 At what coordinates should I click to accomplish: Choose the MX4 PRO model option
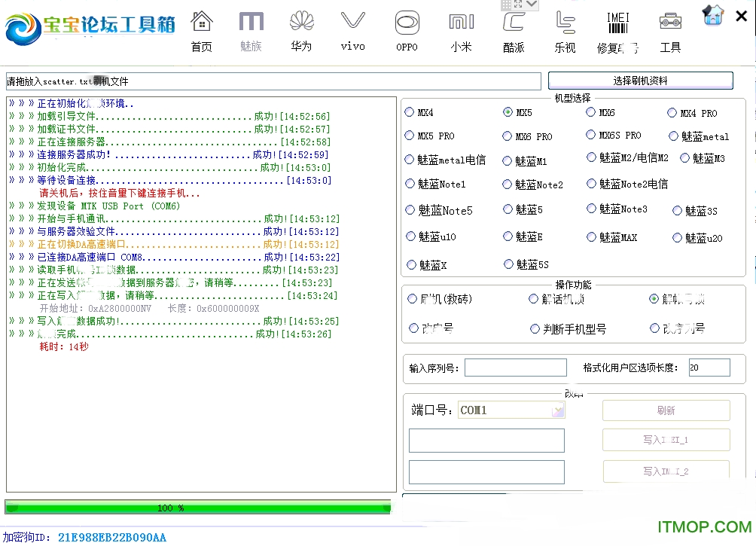672,113
